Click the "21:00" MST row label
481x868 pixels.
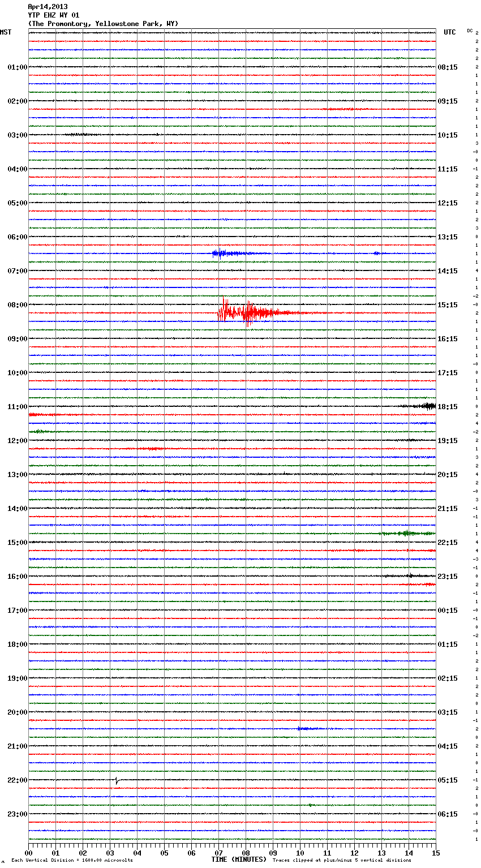click(x=18, y=746)
